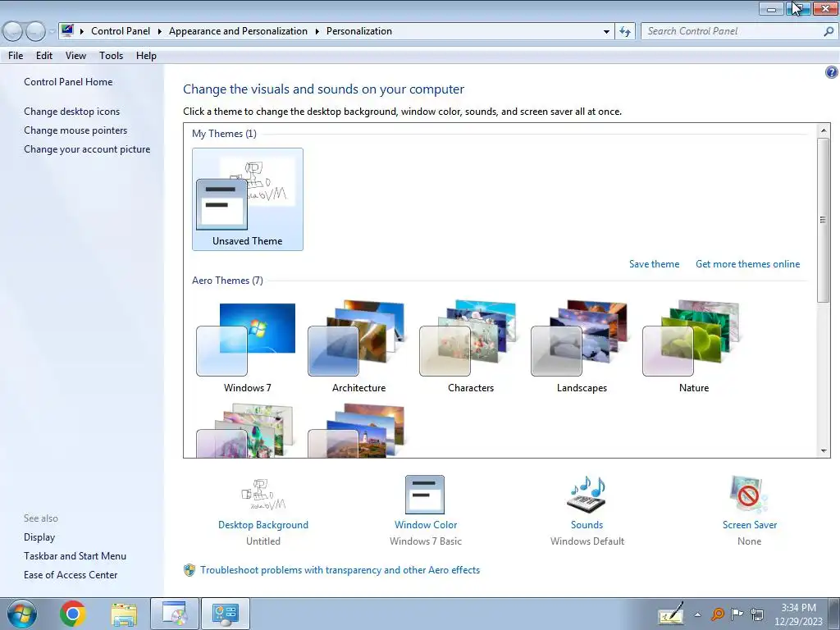Click the Help question mark icon
This screenshot has width=840, height=630.
point(831,72)
